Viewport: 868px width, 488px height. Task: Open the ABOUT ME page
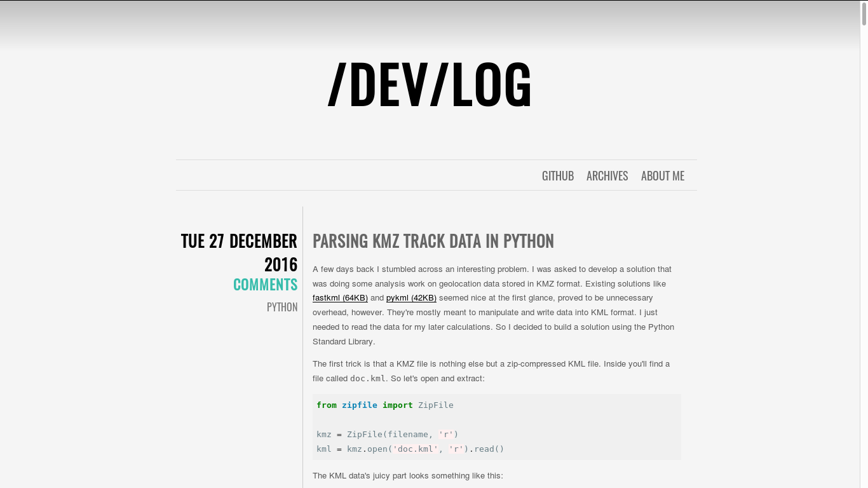(x=663, y=176)
